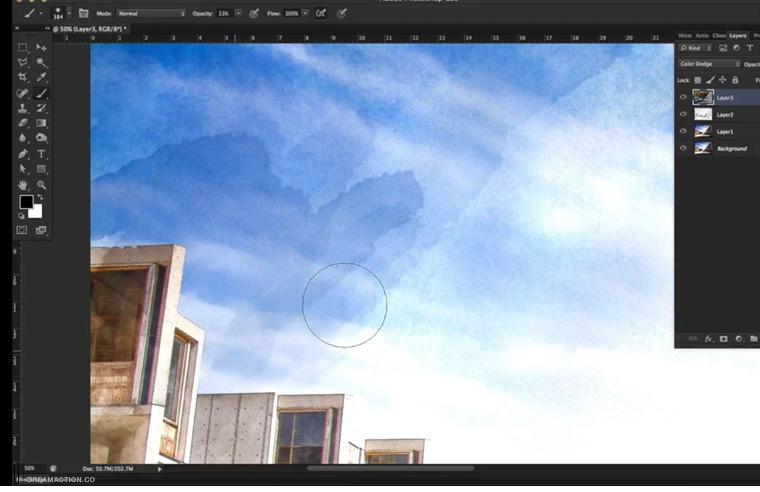This screenshot has width=760, height=492.
Task: Toggle pressure for brush size
Action: (x=342, y=14)
